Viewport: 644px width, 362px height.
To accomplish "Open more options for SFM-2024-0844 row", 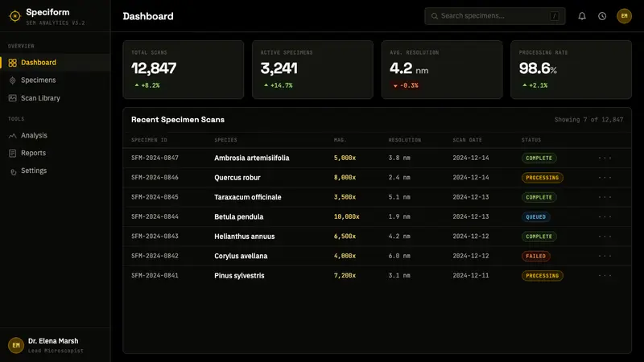I will (x=605, y=216).
